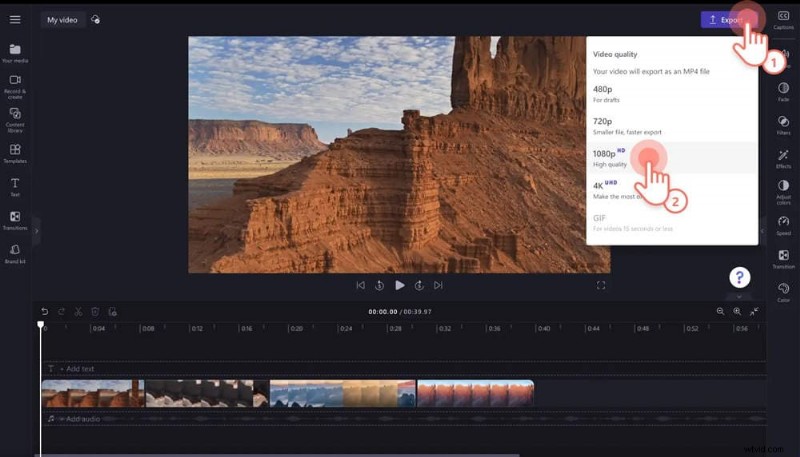Open Record & create panel
800x457 pixels.
15,87
